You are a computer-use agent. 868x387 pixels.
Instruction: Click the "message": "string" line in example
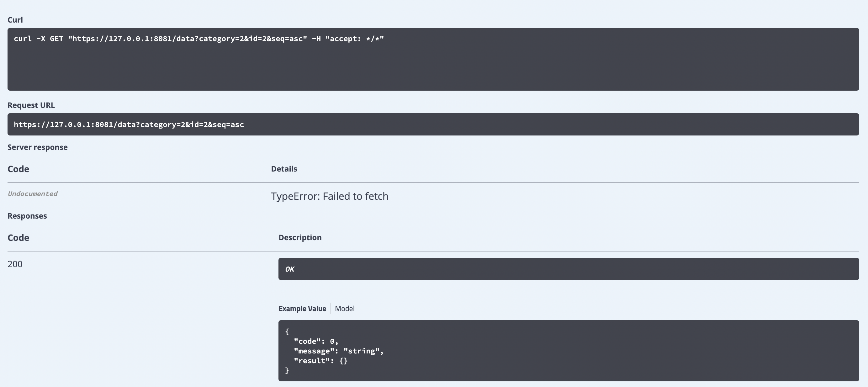pyautogui.click(x=338, y=351)
